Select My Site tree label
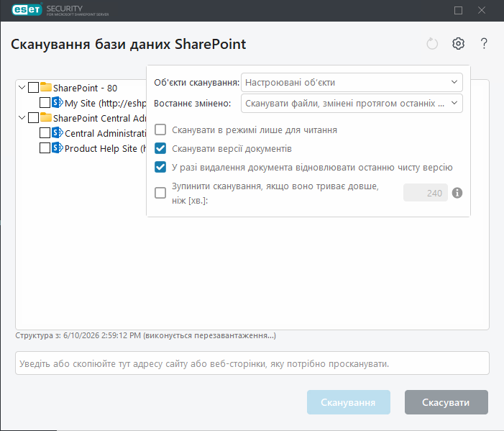504x431 pixels. click(106, 103)
